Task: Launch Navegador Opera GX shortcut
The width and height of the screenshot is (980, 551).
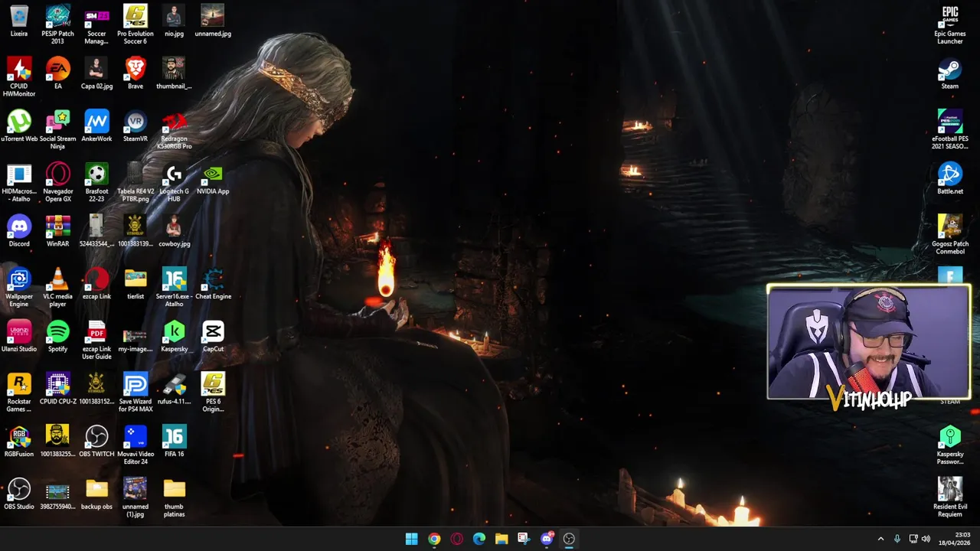Action: [57, 182]
